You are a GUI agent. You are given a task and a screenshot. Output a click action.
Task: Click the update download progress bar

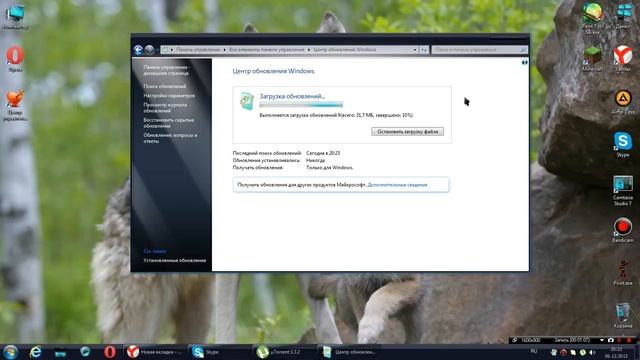(x=301, y=104)
